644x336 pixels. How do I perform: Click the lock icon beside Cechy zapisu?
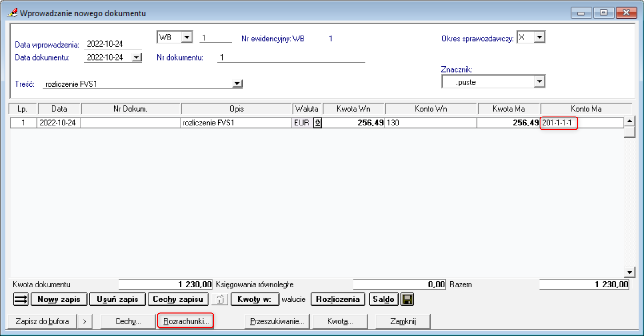pos(220,300)
